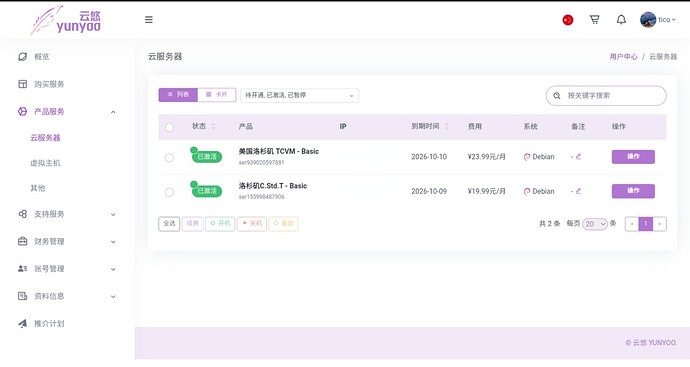690x367 pixels.
Task: Click the search magnifier icon
Action: pyautogui.click(x=557, y=95)
